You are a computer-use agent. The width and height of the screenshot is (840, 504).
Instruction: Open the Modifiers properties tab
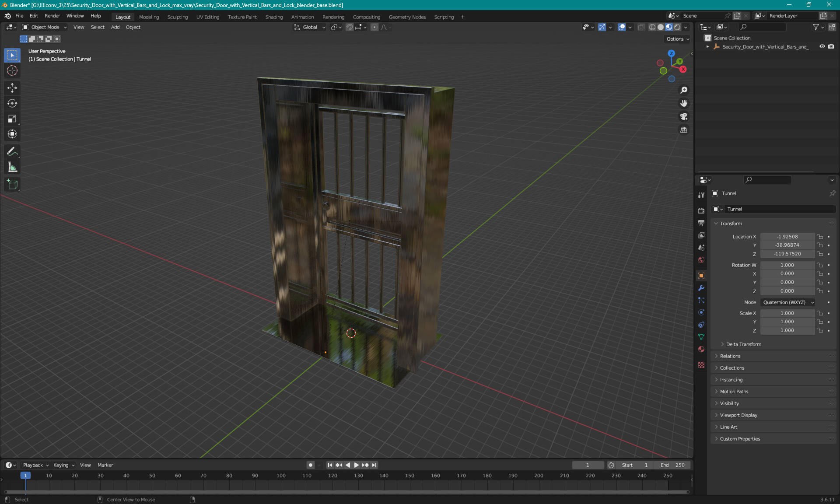pos(701,288)
